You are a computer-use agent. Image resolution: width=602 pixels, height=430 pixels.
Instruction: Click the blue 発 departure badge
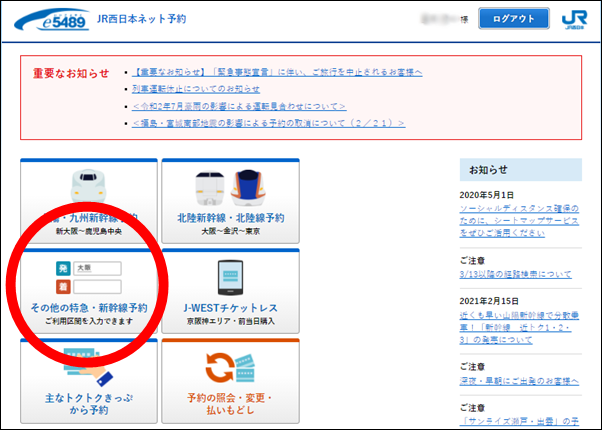point(62,269)
